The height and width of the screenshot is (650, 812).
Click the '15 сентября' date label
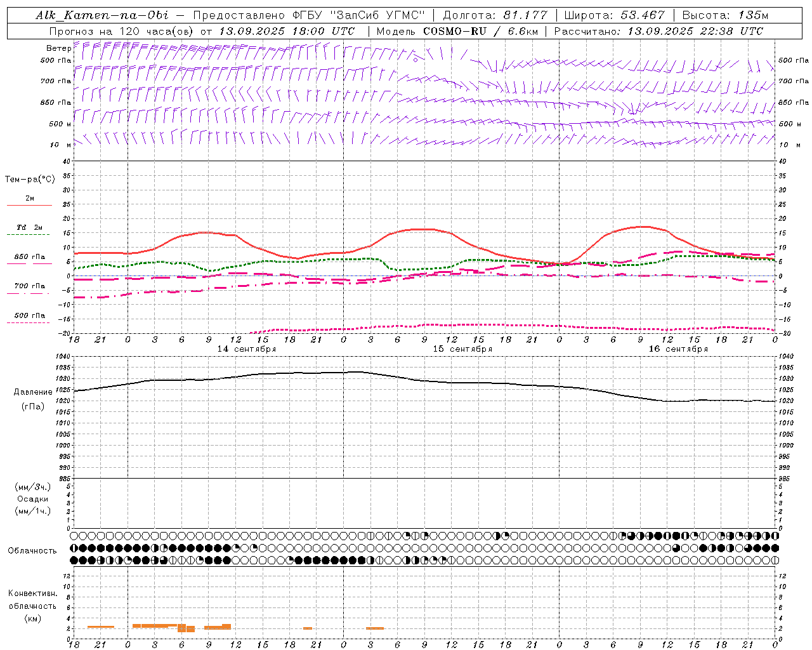462,349
